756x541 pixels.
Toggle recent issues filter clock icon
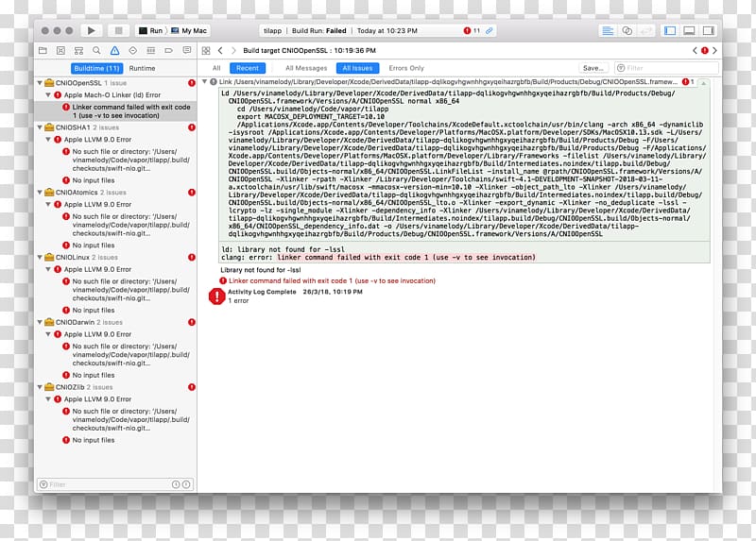pyautogui.click(x=176, y=484)
